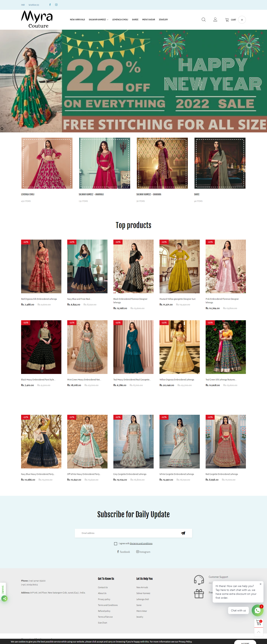Click the scroll-to-top arrow button
267x644 pixels.
tap(258, 632)
